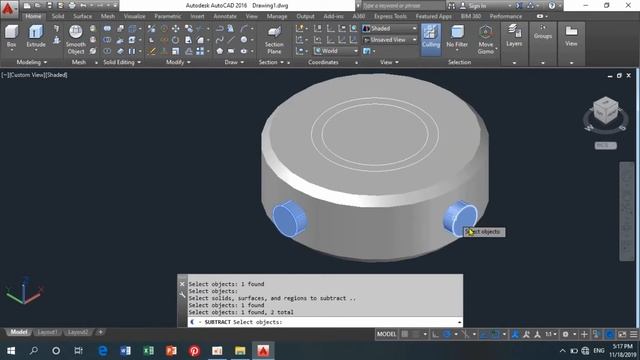Viewport: 640px width, 360px height.
Task: Click the solid Union icon in Solid Editing
Action: click(107, 28)
